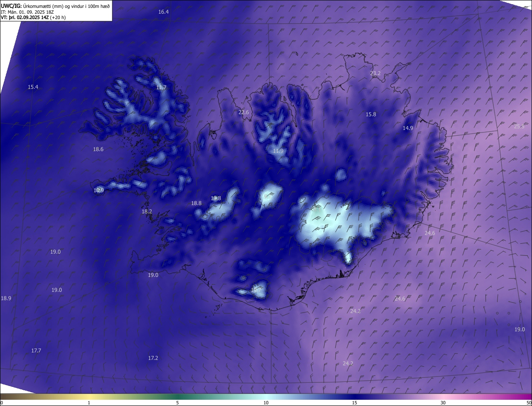Click the 23.2 value label
Screen dimensions: 532x406
(x=375, y=73)
